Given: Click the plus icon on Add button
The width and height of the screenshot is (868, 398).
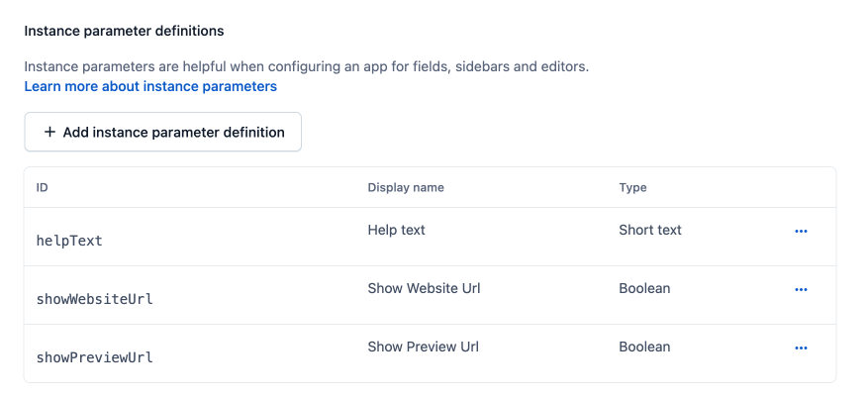Looking at the screenshot, I should pos(49,132).
